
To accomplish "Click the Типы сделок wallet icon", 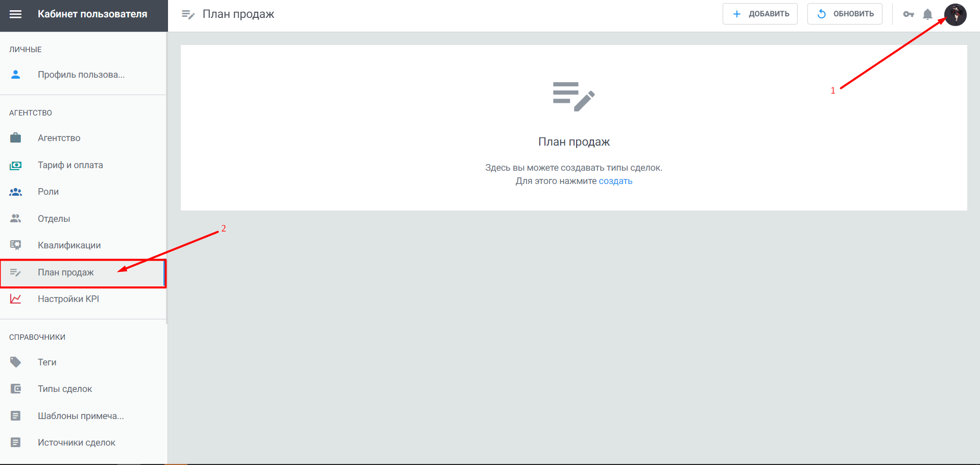I will 16,389.
